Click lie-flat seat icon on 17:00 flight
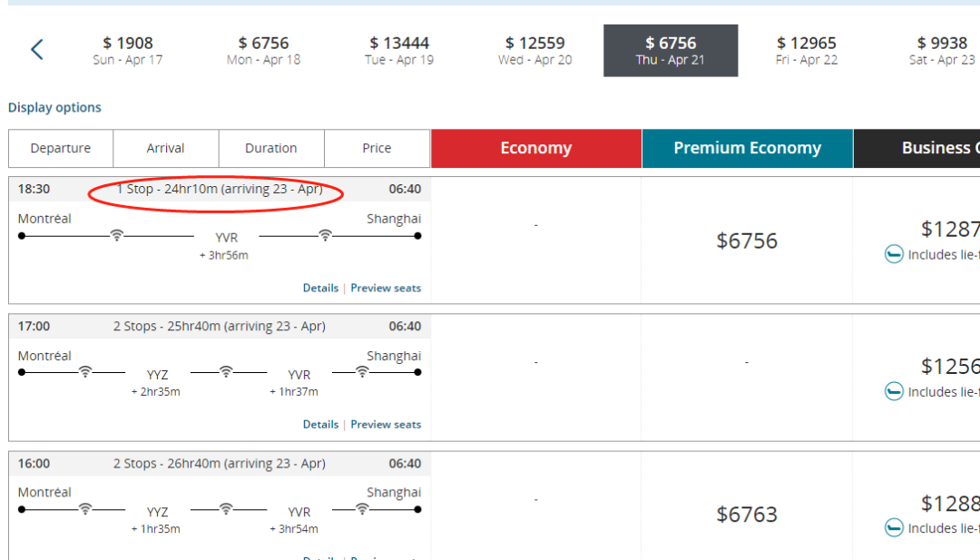Screen dimensions: 980x560 [894, 392]
